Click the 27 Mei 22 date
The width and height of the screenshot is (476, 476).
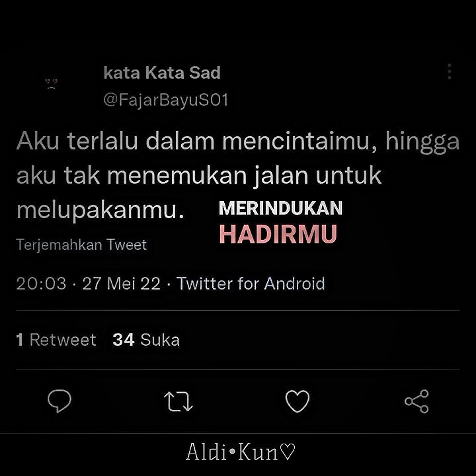[x=122, y=284]
